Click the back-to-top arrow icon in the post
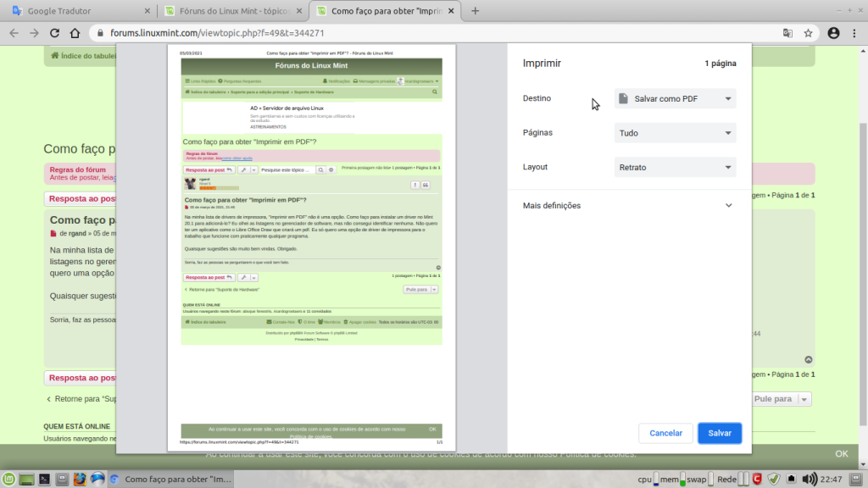 [x=808, y=359]
